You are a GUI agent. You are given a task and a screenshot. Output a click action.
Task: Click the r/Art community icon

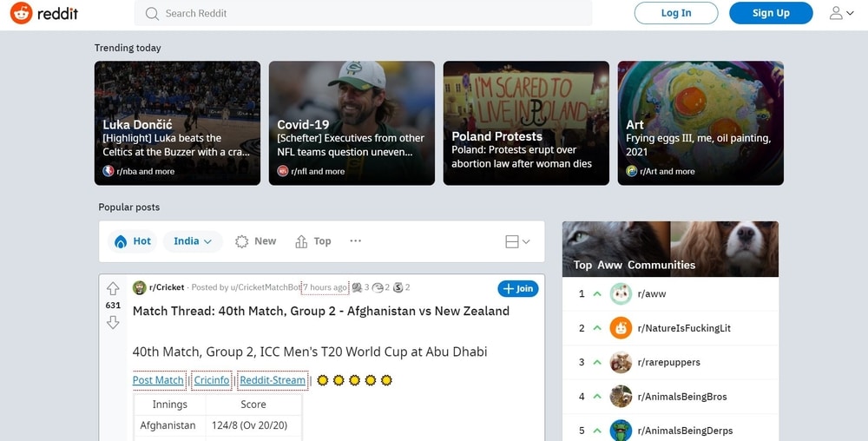point(632,171)
